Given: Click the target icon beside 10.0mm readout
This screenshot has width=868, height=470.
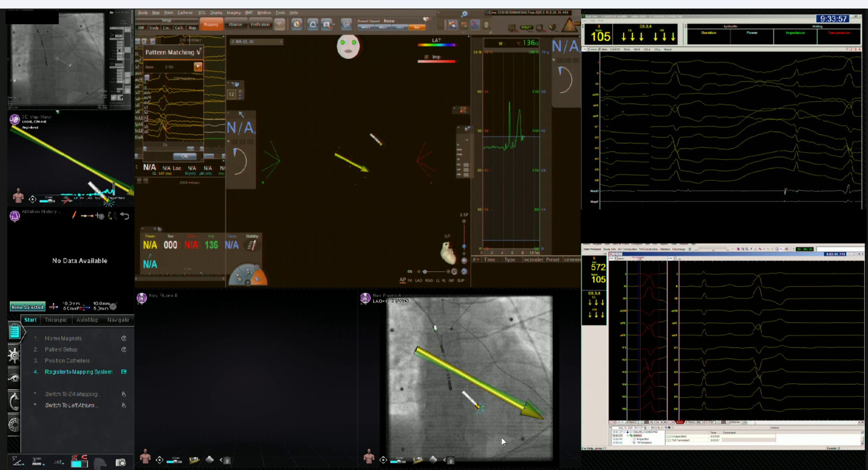Looking at the screenshot, I should 113,306.
